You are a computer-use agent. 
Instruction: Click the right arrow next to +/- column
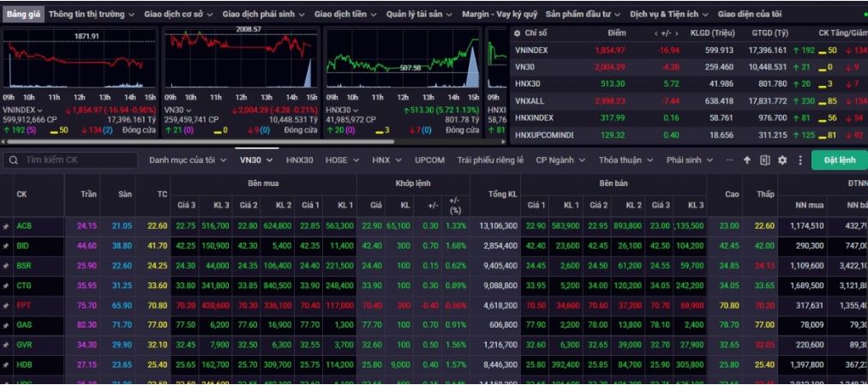[676, 33]
